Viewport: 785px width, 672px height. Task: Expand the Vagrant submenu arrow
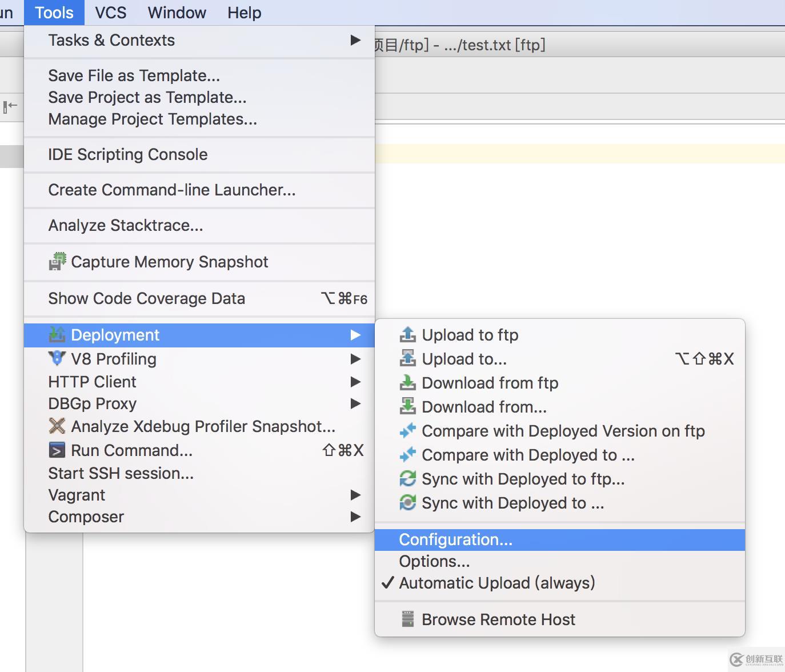(x=355, y=495)
